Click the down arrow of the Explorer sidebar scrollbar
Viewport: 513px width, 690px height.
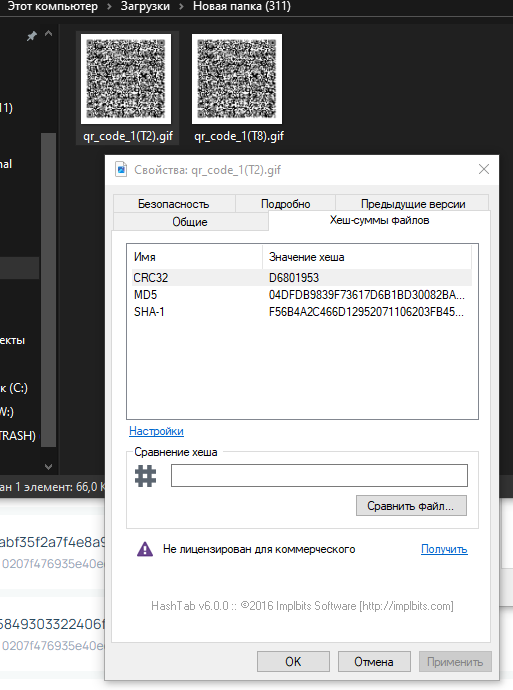point(48,466)
